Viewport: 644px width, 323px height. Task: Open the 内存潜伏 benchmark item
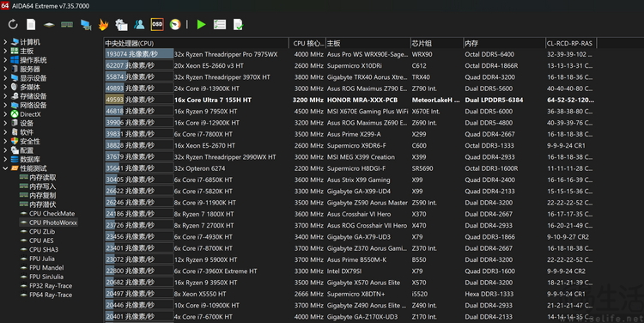point(38,204)
